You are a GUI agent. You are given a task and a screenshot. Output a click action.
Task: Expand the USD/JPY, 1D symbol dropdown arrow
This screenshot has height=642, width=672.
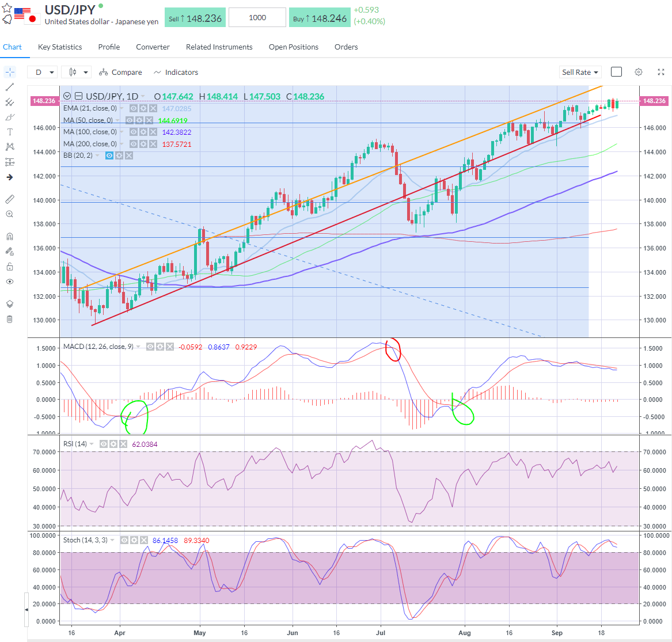coord(143,96)
